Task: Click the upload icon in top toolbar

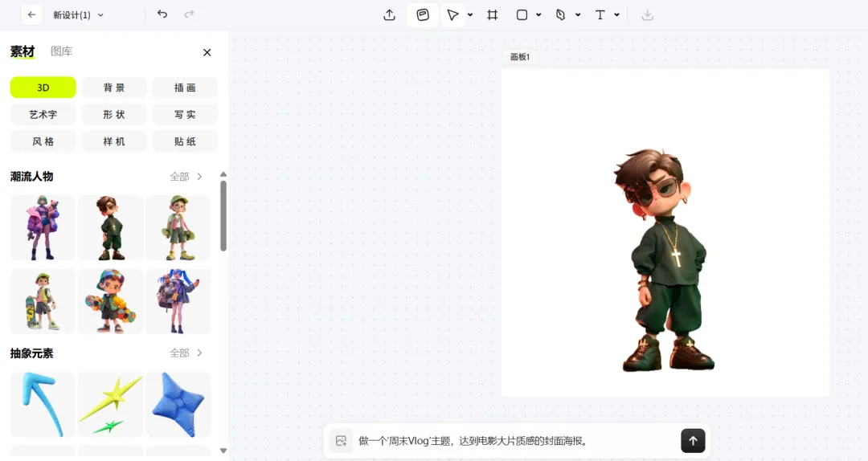Action: pyautogui.click(x=390, y=15)
